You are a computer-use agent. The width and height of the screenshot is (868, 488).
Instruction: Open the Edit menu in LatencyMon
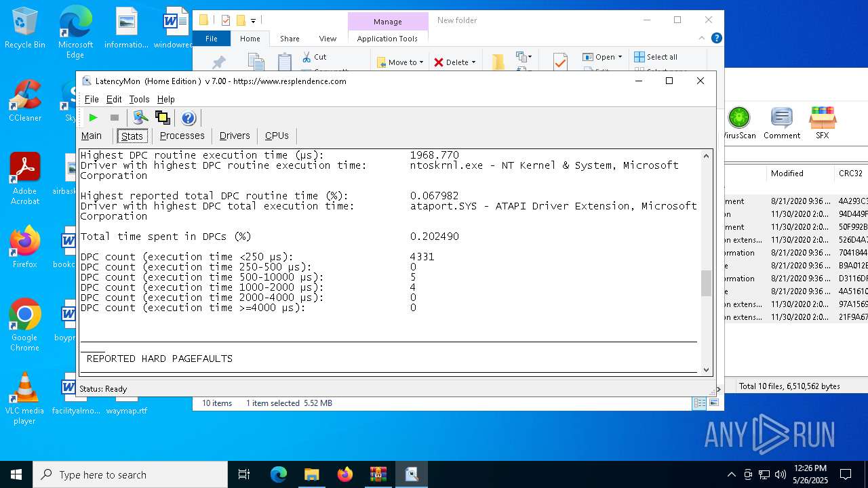coord(114,99)
